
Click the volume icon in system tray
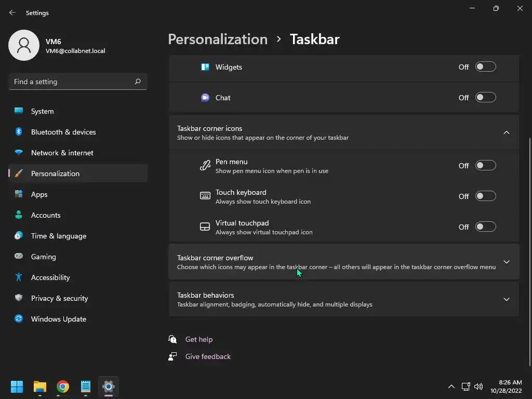tap(478, 387)
